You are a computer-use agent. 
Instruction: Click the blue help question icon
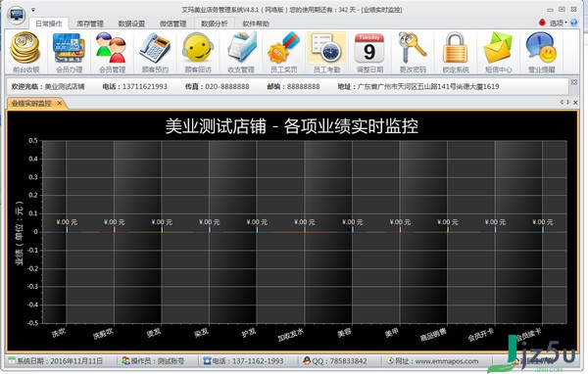coord(573,23)
